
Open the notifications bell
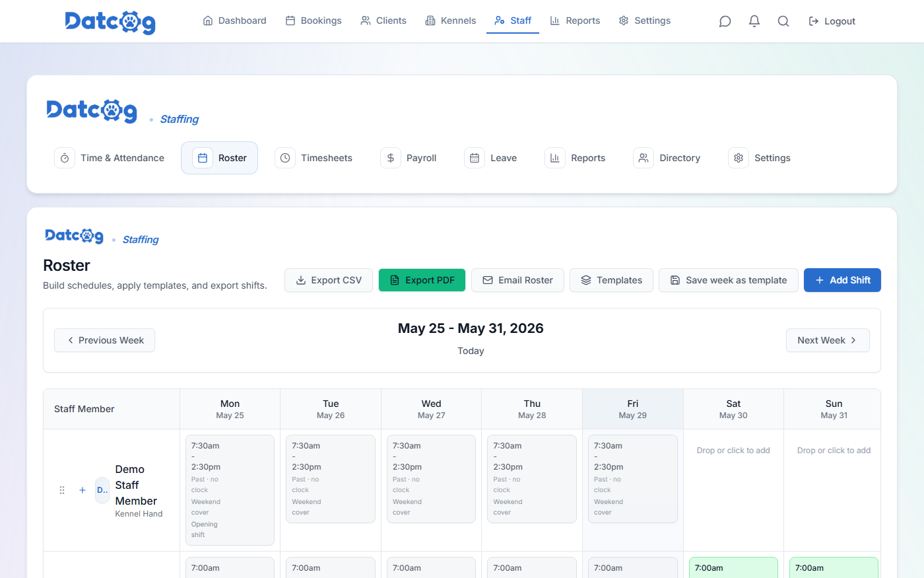point(754,21)
